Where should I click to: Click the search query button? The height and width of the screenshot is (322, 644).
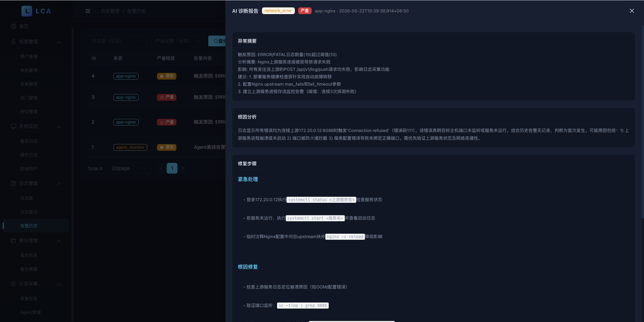pyautogui.click(x=217, y=41)
